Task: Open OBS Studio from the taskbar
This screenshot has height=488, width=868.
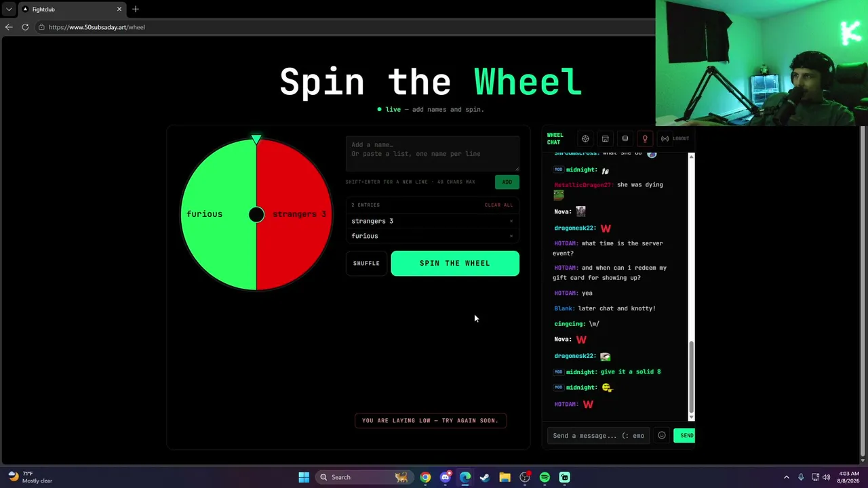Action: tap(525, 477)
